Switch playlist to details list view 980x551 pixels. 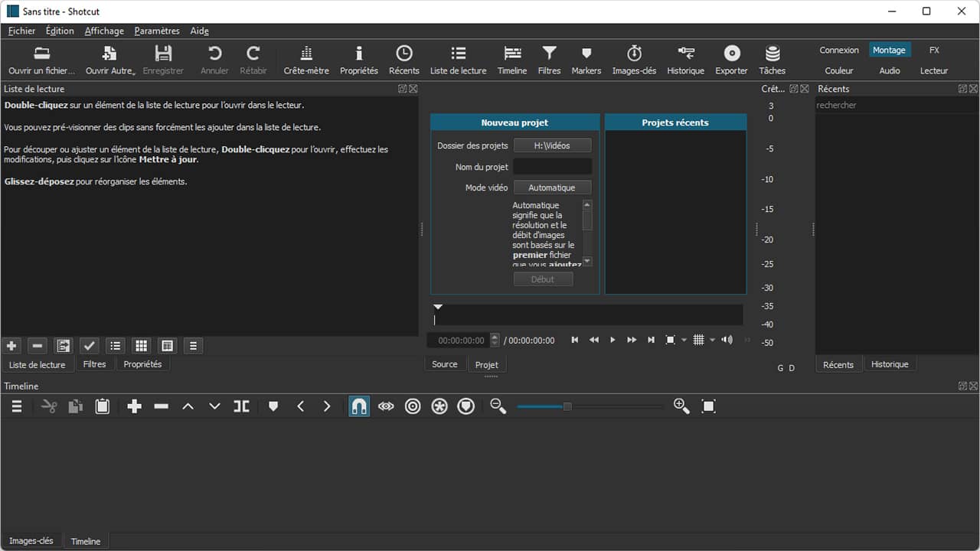[x=115, y=346]
